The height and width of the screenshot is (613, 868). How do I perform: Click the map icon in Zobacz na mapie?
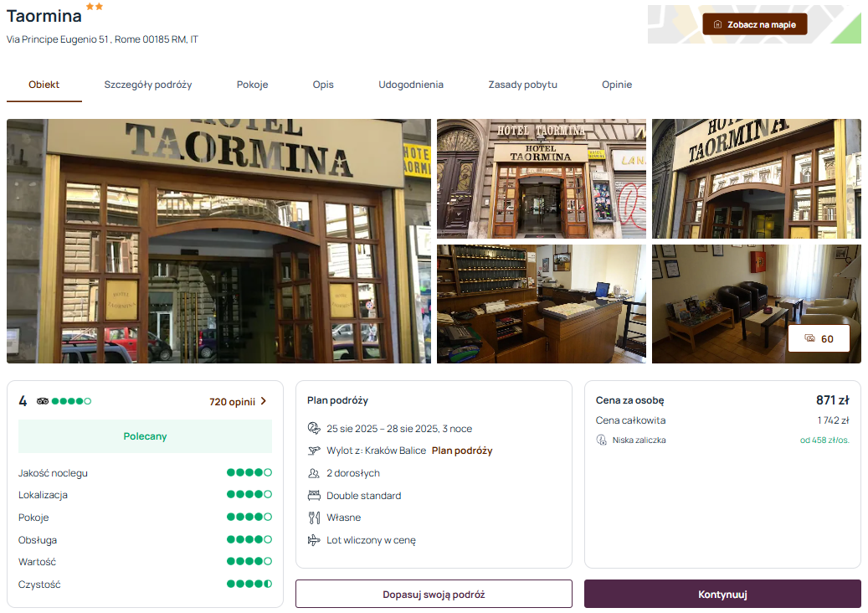[717, 24]
